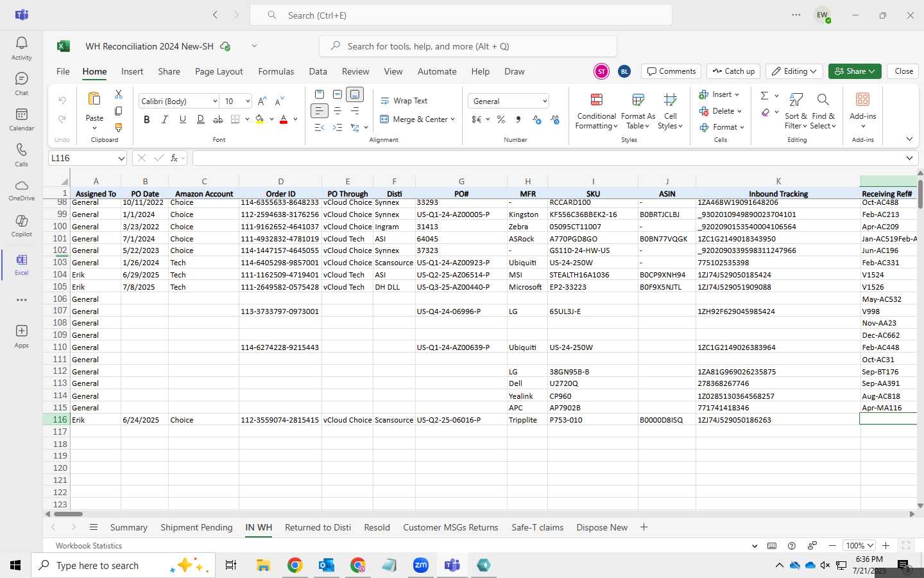This screenshot has width=924, height=578.
Task: Click Decrease Decimal icon
Action: [555, 119]
